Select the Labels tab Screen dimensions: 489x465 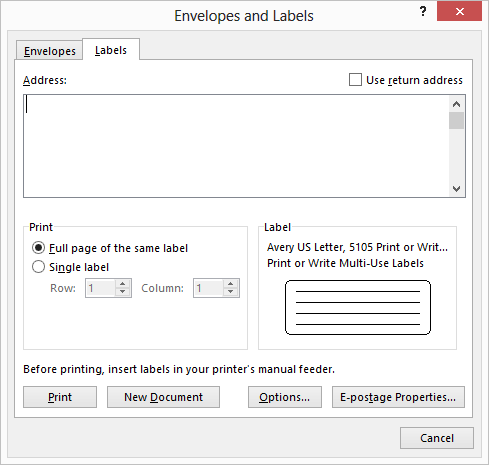pyautogui.click(x=111, y=50)
